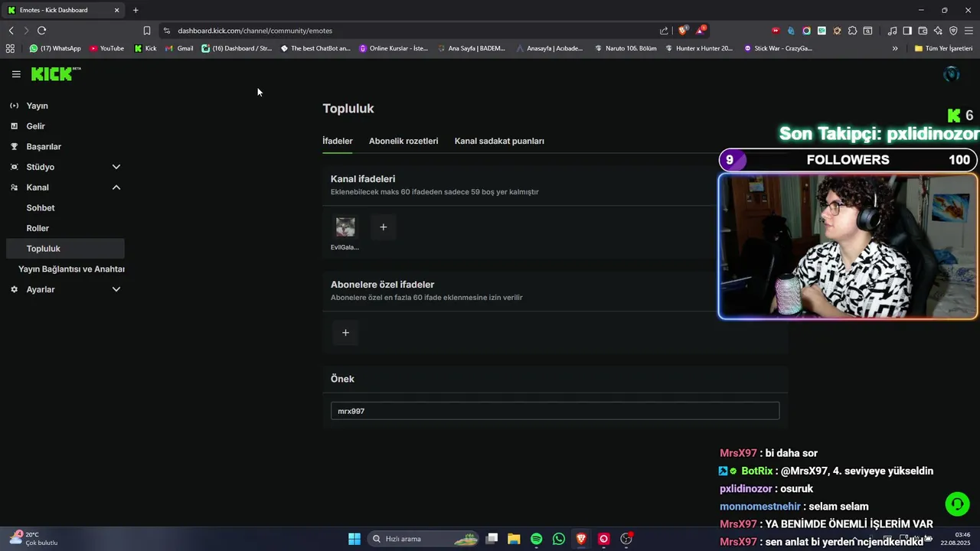Toggle the browser sidebar panel icon
This screenshot has height=551, width=980.
[907, 31]
